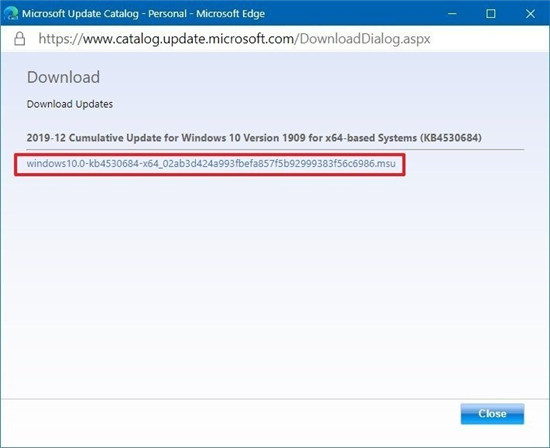Click the Microsoft Edge icon in title bar
The height and width of the screenshot is (448, 550).
click(x=11, y=13)
